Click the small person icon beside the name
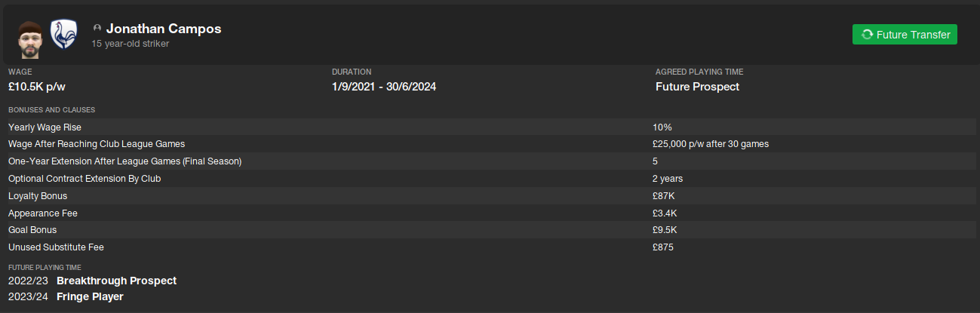The width and height of the screenshot is (980, 313). tap(97, 29)
